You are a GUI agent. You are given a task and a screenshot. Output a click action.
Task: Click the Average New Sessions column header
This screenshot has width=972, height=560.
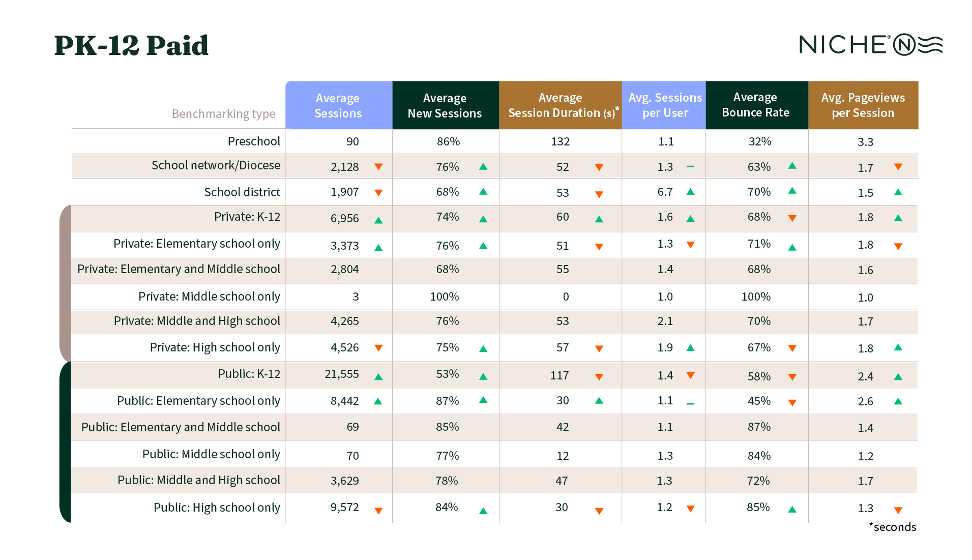coord(446,105)
